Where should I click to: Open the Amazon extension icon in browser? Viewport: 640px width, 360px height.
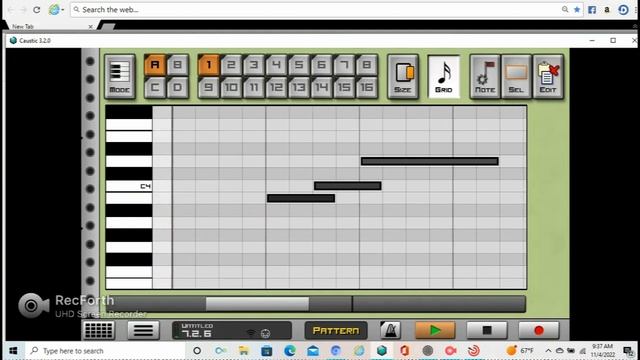pyautogui.click(x=607, y=10)
